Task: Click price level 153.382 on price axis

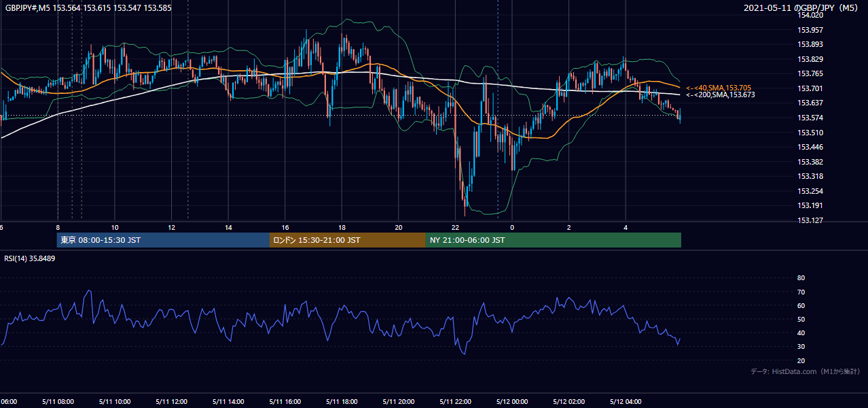Action: (810, 162)
